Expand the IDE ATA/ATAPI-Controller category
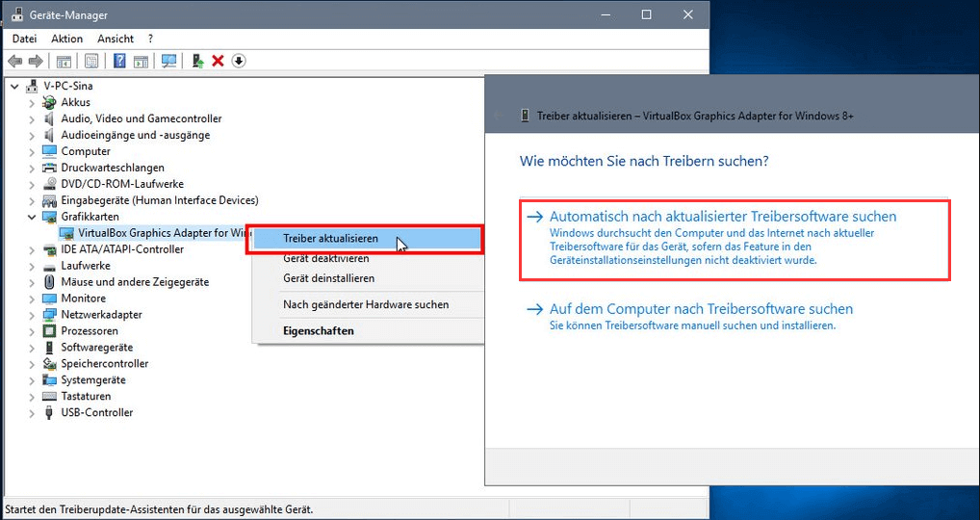The height and width of the screenshot is (520, 980). [x=31, y=249]
